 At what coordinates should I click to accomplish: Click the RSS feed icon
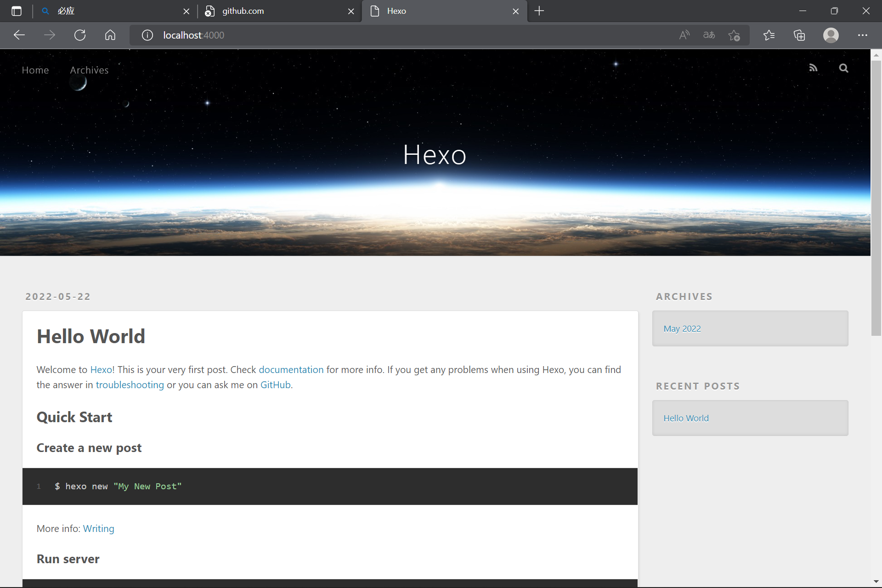pyautogui.click(x=813, y=68)
